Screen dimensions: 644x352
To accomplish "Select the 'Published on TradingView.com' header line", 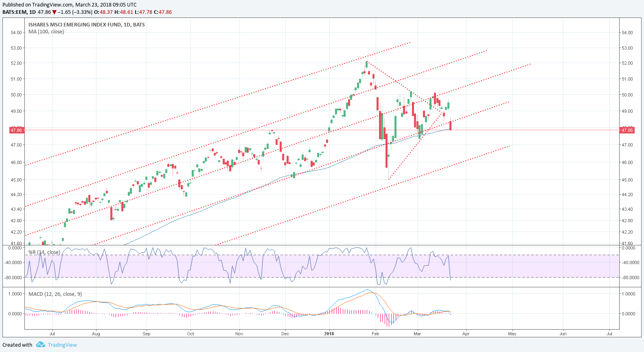I will coord(70,5).
